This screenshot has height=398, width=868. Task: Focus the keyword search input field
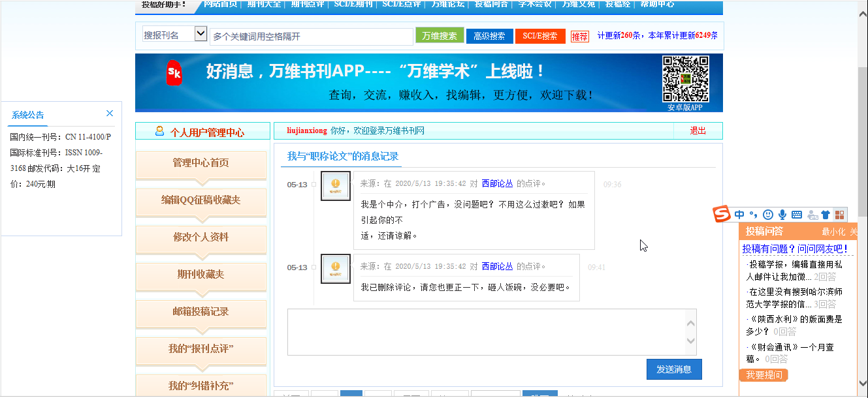(x=311, y=37)
